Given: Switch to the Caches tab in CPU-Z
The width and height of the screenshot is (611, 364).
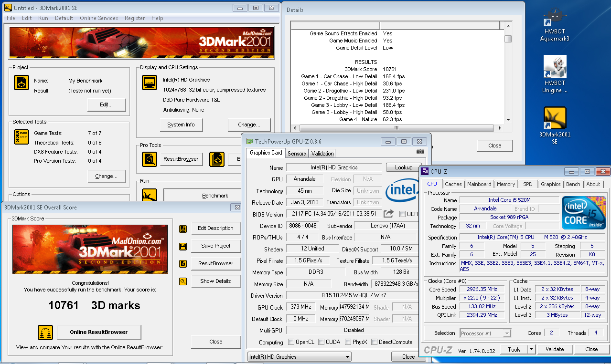Looking at the screenshot, I should click(x=453, y=184).
